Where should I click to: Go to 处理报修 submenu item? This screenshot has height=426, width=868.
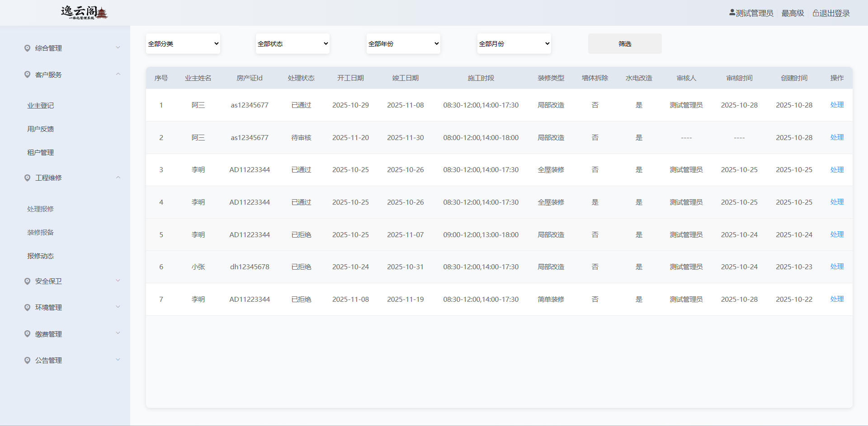click(41, 209)
